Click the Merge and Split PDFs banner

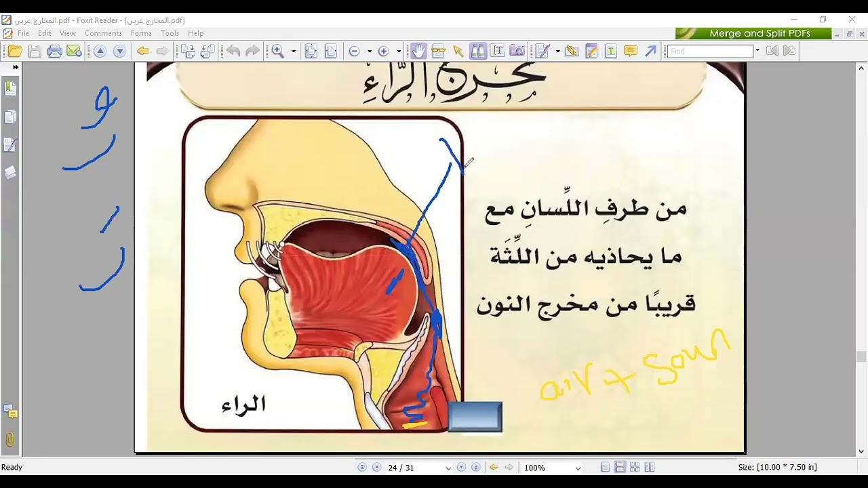click(x=753, y=33)
